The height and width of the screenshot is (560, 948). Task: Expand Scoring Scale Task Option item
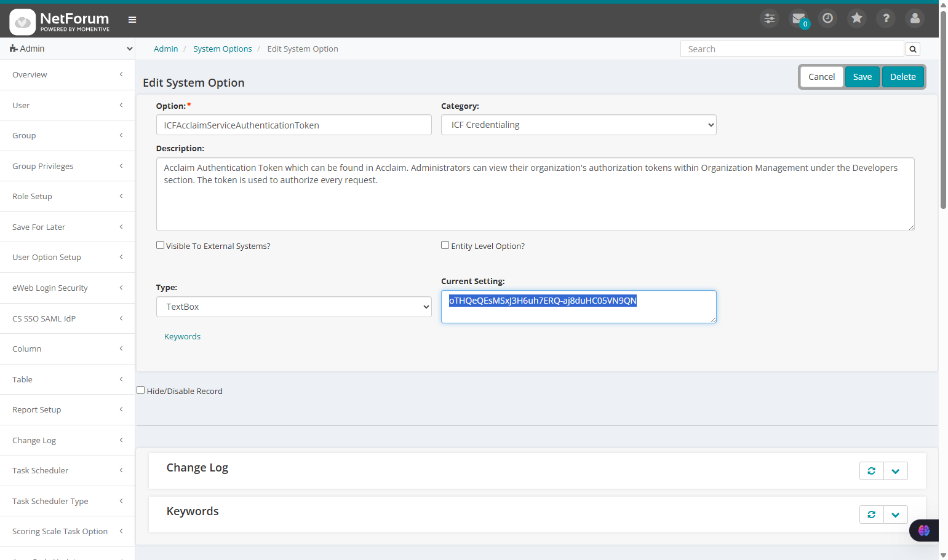click(68, 531)
